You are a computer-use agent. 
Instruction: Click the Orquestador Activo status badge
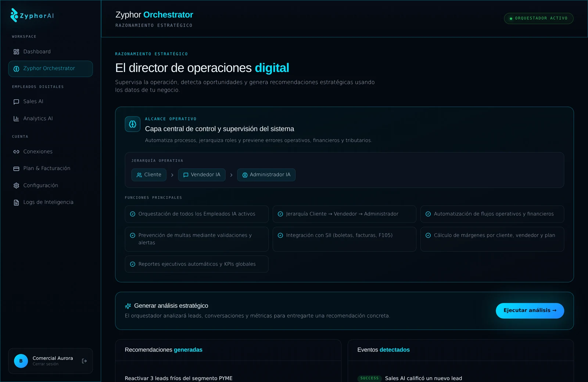click(x=539, y=18)
